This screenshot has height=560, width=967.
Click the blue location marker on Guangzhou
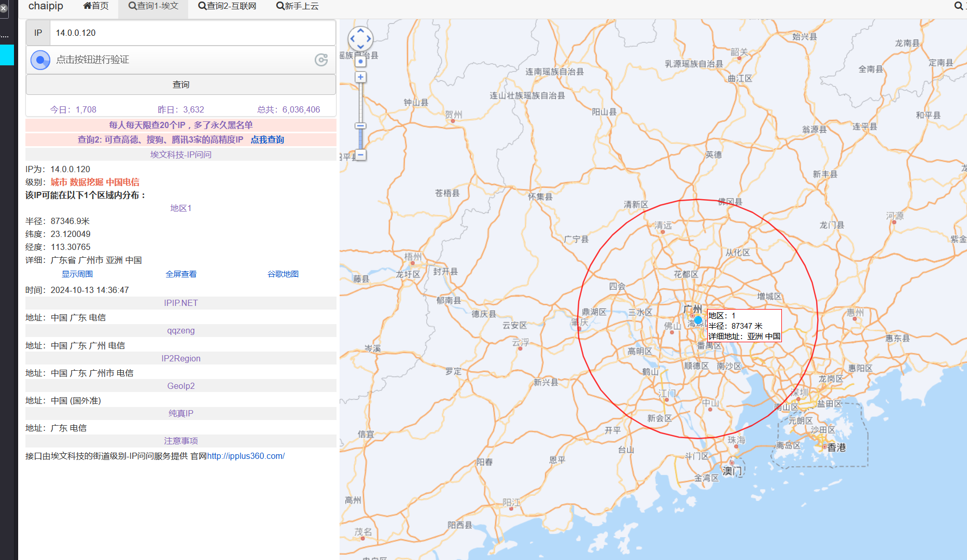pos(698,320)
